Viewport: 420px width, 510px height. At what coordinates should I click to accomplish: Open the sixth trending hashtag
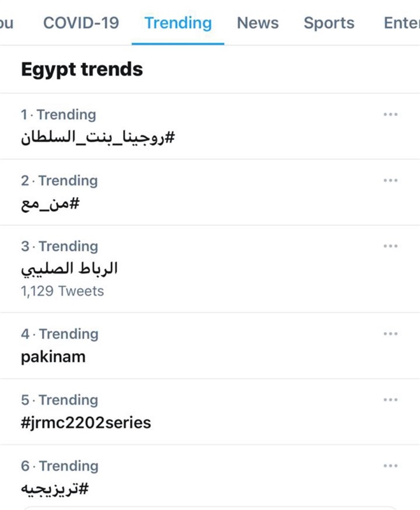tap(55, 488)
